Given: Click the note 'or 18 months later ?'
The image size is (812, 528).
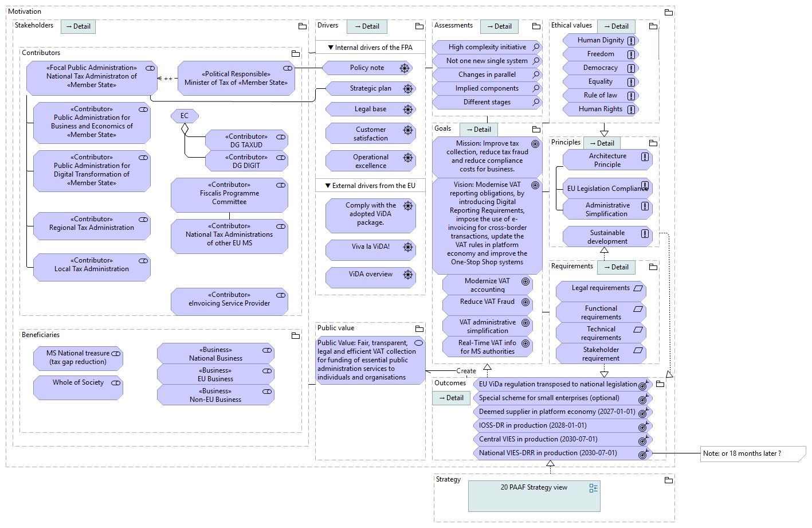Looking at the screenshot, I should point(752,453).
